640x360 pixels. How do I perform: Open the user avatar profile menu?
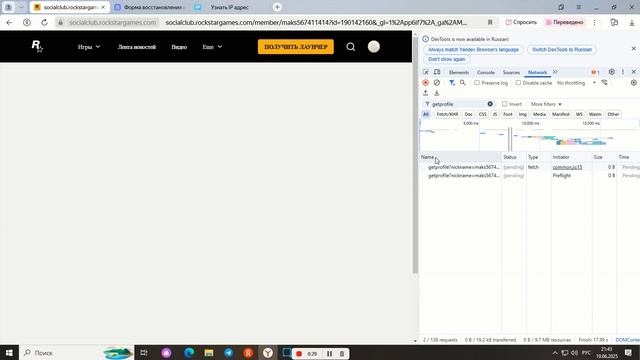[x=373, y=47]
